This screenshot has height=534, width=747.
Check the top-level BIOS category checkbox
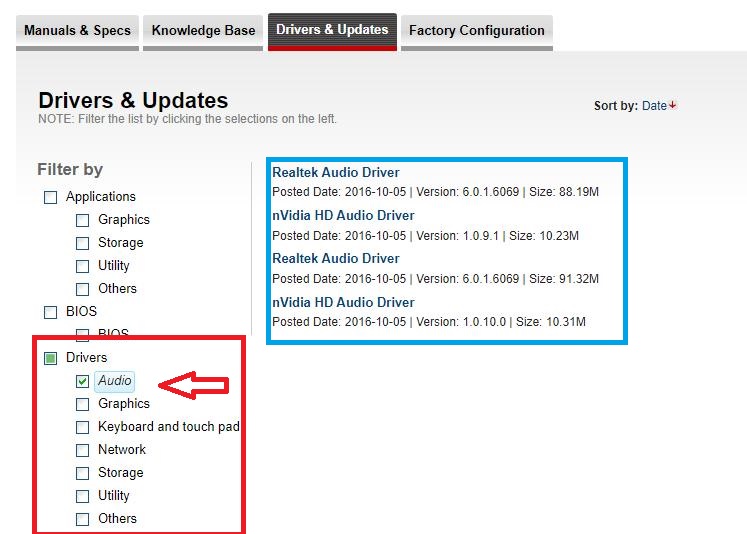point(50,312)
